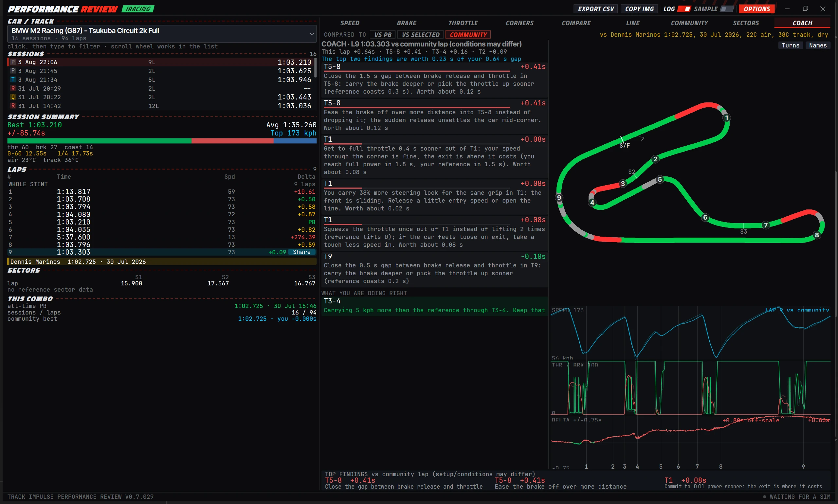This screenshot has width=838, height=504.
Task: Click the T3-4 'doing right' note
Action: point(434,306)
